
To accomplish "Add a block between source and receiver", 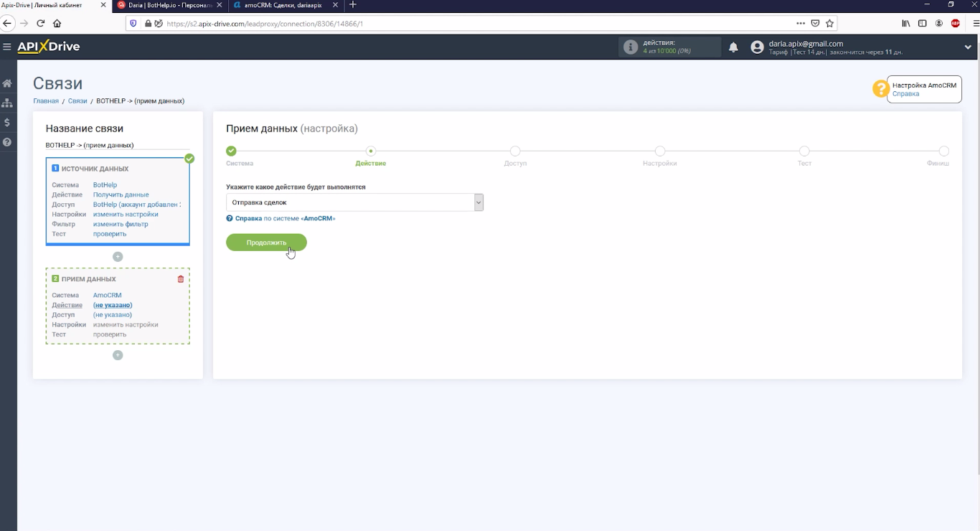I will (x=118, y=256).
